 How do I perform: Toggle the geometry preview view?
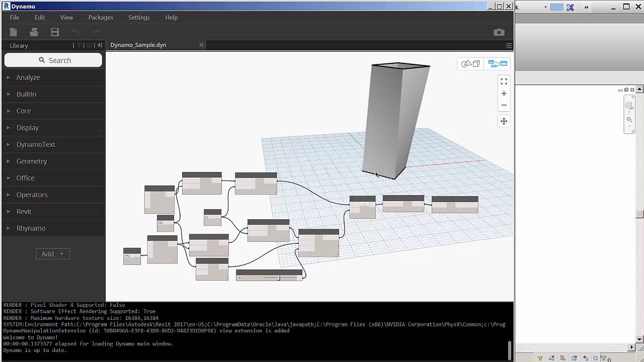pyautogui.click(x=470, y=63)
